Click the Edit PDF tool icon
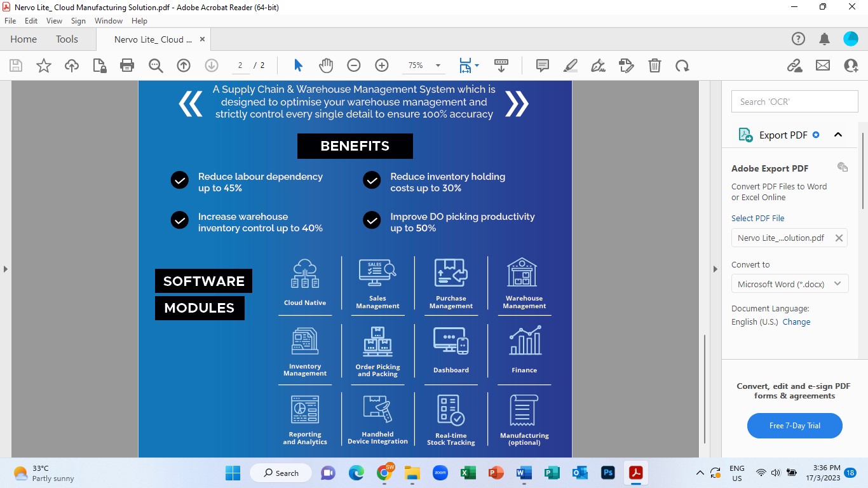The image size is (868, 488). 627,65
